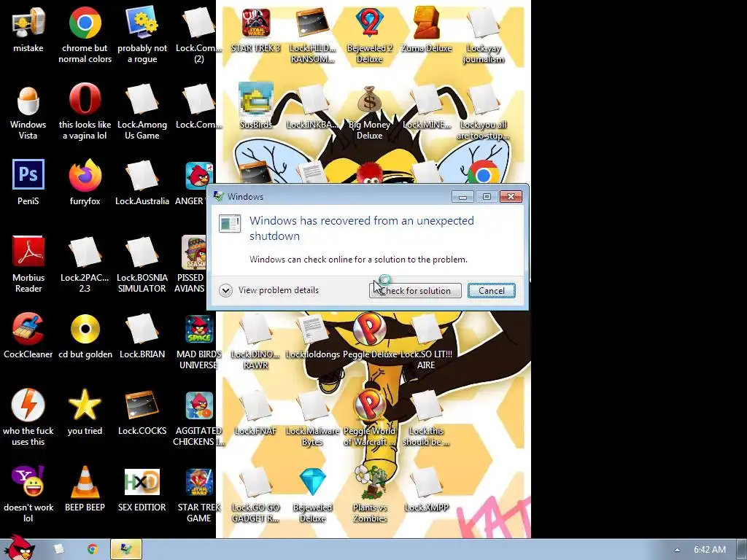Open Zuma Deluxe icon
The width and height of the screenshot is (747, 560).
pyautogui.click(x=426, y=23)
